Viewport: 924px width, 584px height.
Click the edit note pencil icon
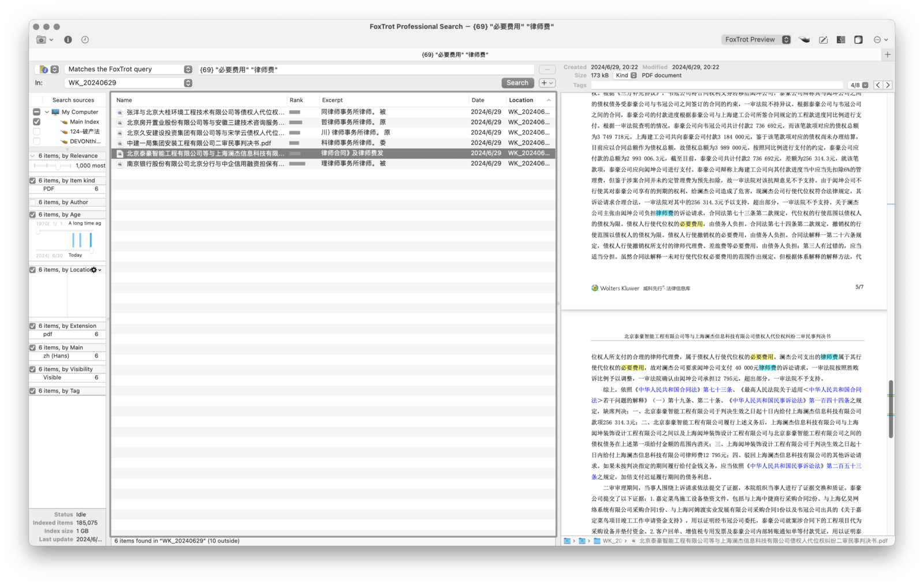tap(823, 40)
